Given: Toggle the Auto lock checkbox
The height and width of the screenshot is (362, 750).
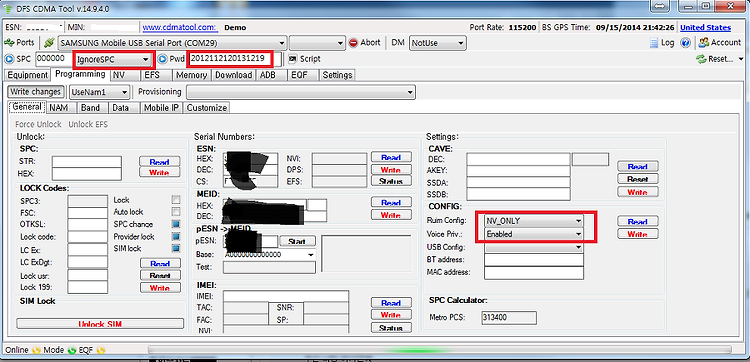Looking at the screenshot, I should point(176,212).
